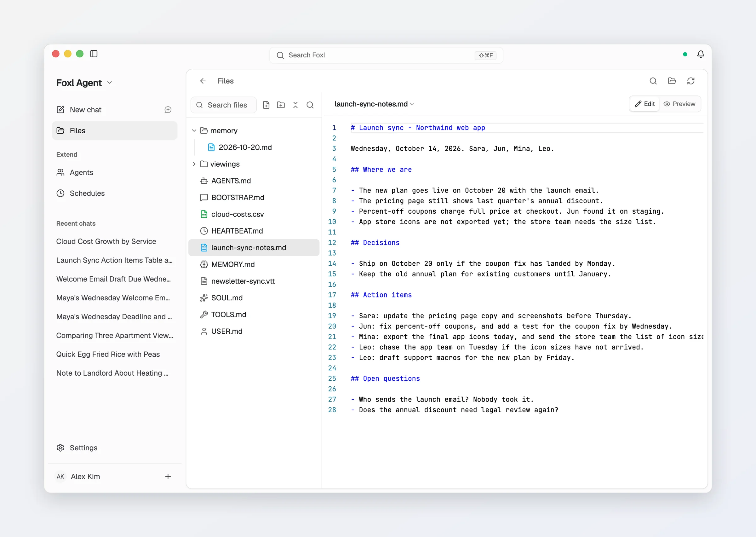Collapse the memory folder
Viewport: 756px width, 537px height.
click(194, 130)
